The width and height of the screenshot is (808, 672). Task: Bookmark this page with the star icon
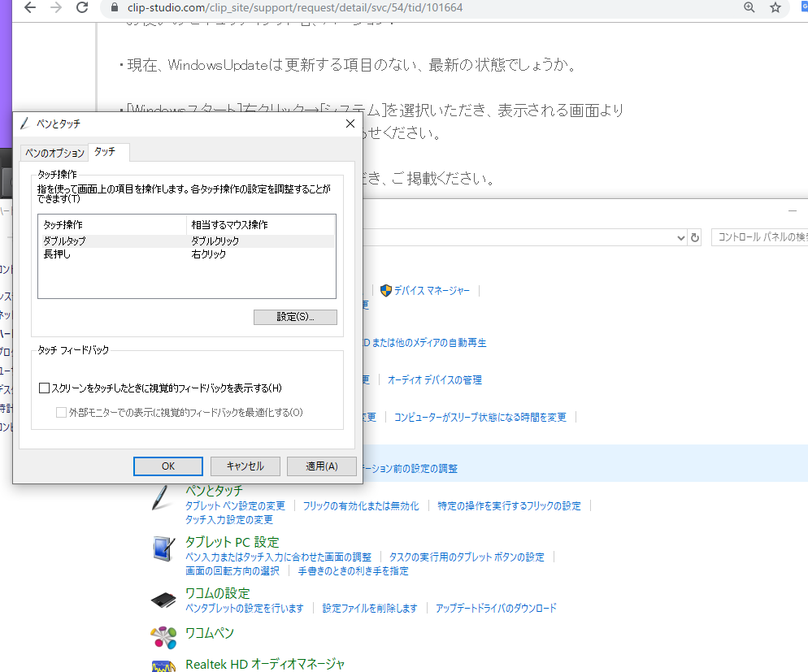coord(775,7)
